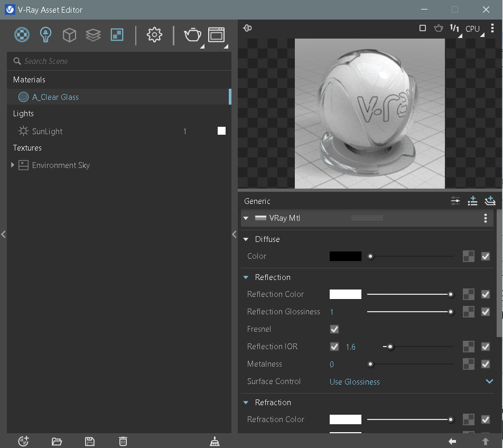Open the Reflection Color white swatch
Viewport: 503px width, 448px height.
pos(346,294)
